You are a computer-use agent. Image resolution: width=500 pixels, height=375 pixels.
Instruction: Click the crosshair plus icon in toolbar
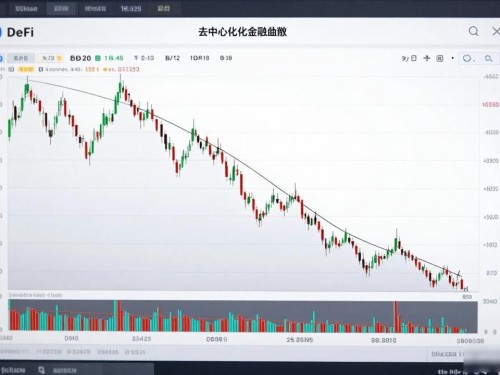(x=427, y=58)
